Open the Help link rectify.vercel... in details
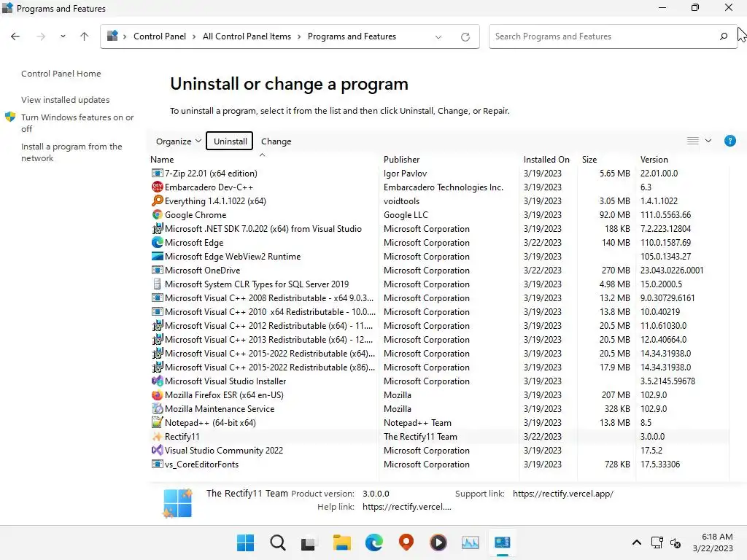The height and width of the screenshot is (560, 747). click(x=406, y=507)
